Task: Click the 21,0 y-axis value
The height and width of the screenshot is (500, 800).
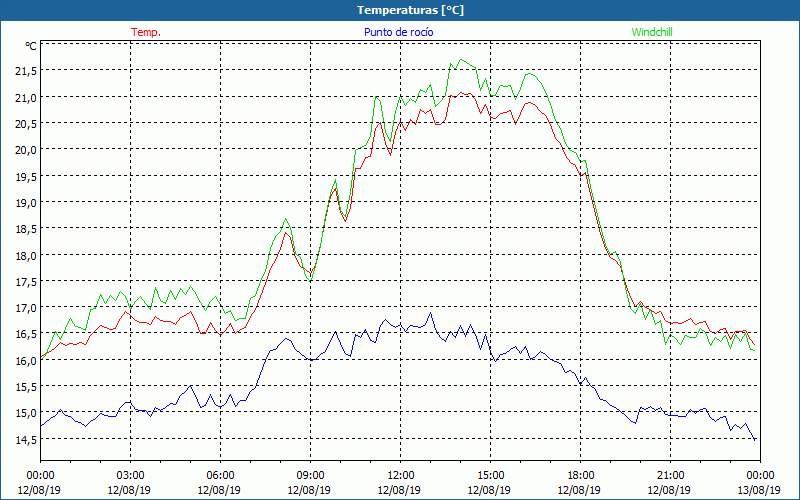Action: [x=25, y=97]
